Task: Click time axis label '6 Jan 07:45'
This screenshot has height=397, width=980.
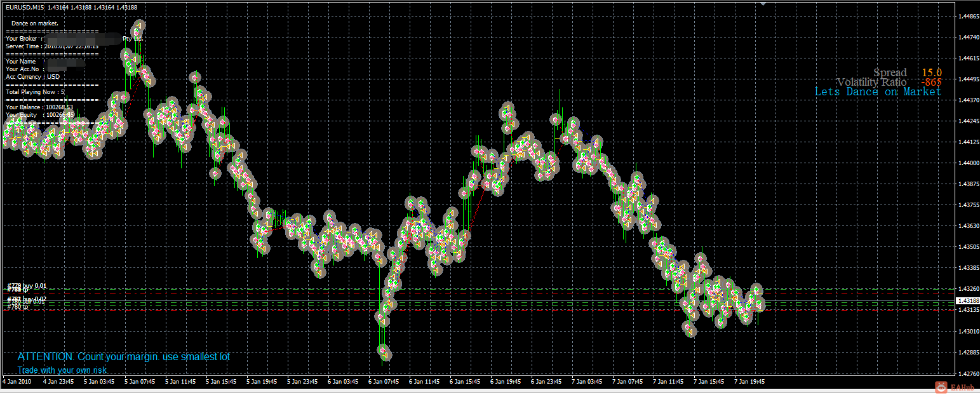Action: [x=384, y=382]
